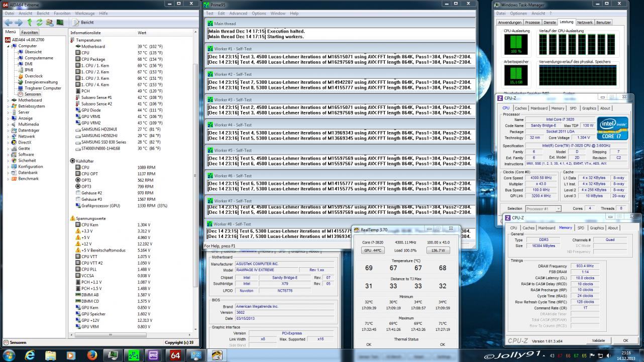The image size is (644, 362).
Task: Click the Validate button in CPU-Z
Action: click(x=598, y=340)
